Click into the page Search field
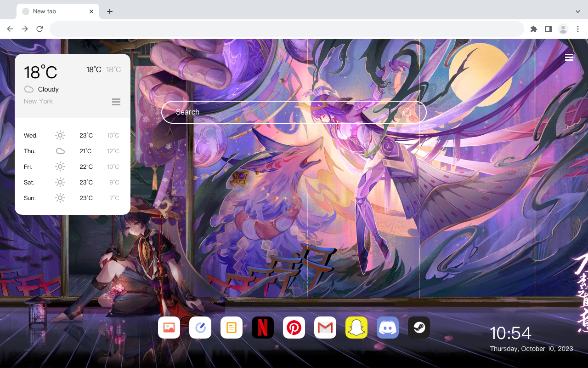 [x=294, y=112]
